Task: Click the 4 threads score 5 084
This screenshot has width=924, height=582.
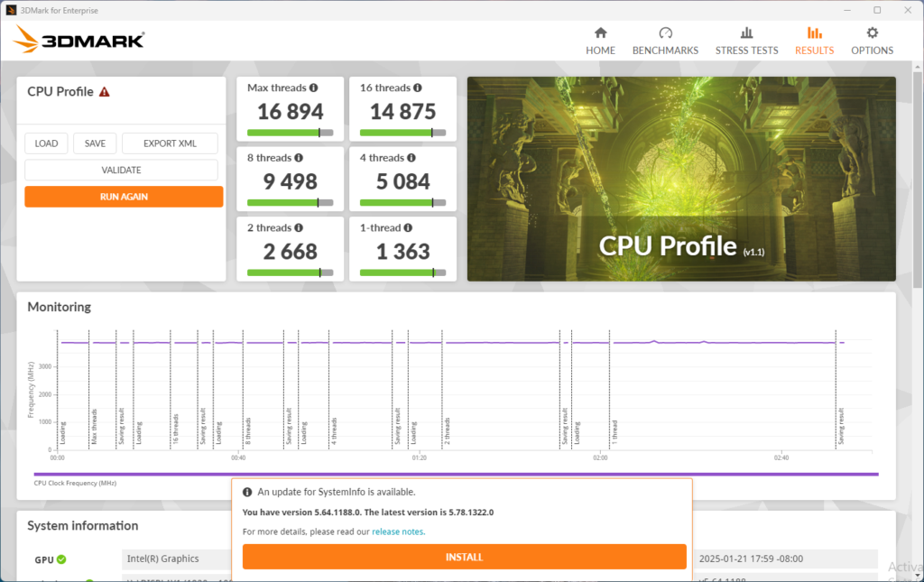Action: (x=403, y=181)
